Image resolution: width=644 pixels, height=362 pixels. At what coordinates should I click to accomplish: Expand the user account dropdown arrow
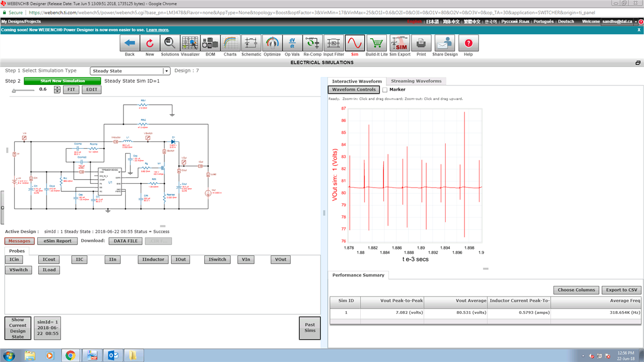coord(637,22)
